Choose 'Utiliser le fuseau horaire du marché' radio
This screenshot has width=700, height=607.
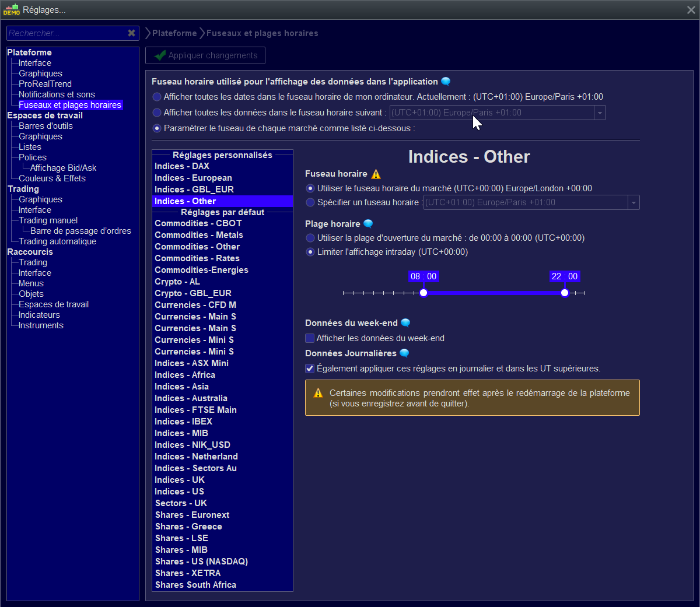pos(310,188)
